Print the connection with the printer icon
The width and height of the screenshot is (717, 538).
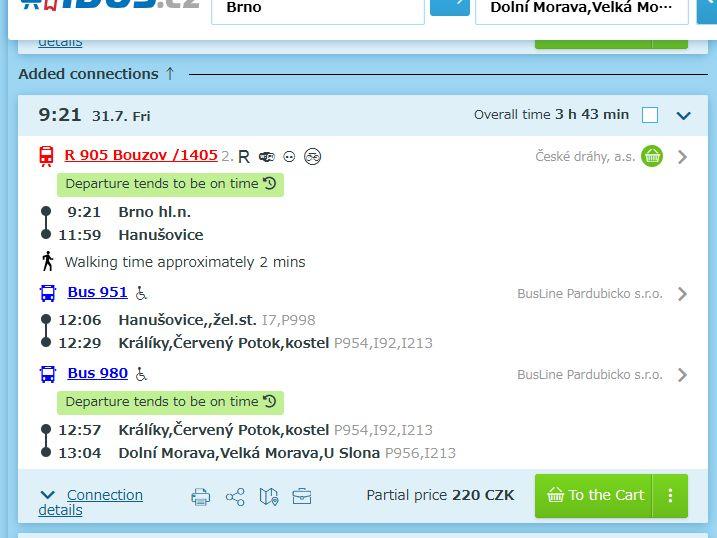201,496
